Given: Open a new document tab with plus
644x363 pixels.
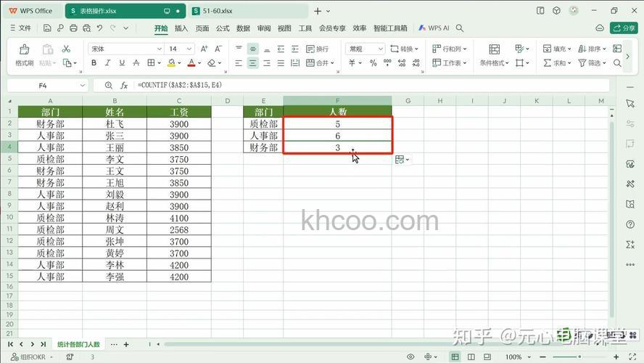Looking at the screenshot, I should 318,11.
